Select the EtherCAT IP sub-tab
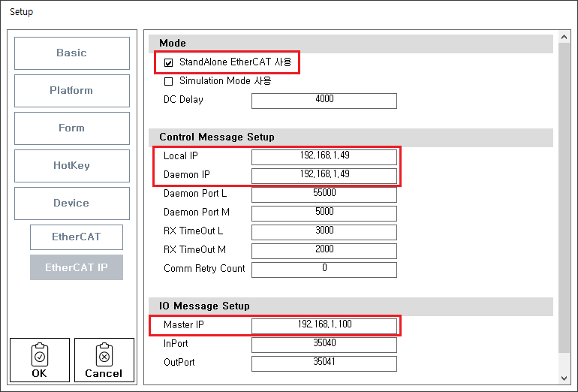Screen dimensions: 578x392 pos(77,267)
